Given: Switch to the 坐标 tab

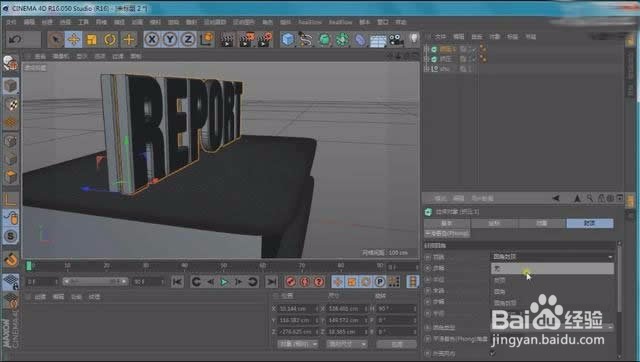Looking at the screenshot, I should [494, 223].
